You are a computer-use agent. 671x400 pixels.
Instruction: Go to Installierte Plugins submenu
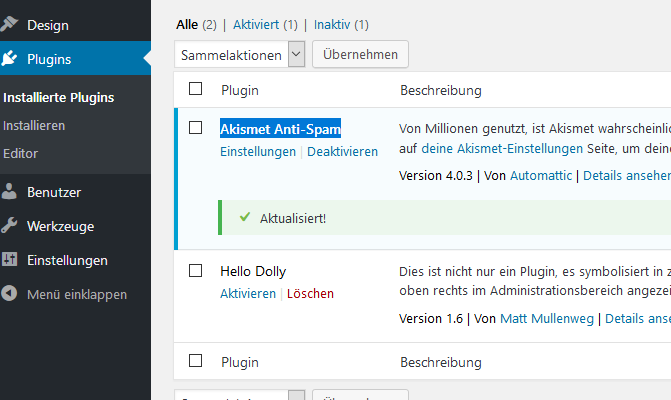59,98
